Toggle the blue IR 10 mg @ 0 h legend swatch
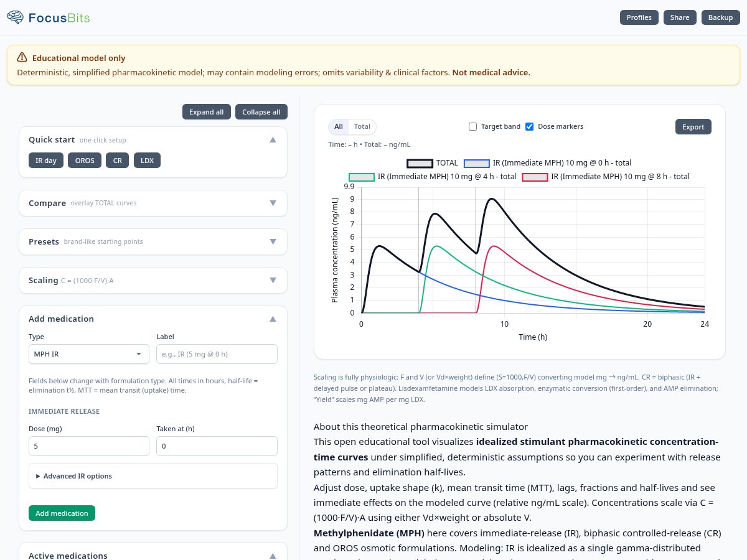The height and width of the screenshot is (560, 747). pyautogui.click(x=477, y=163)
